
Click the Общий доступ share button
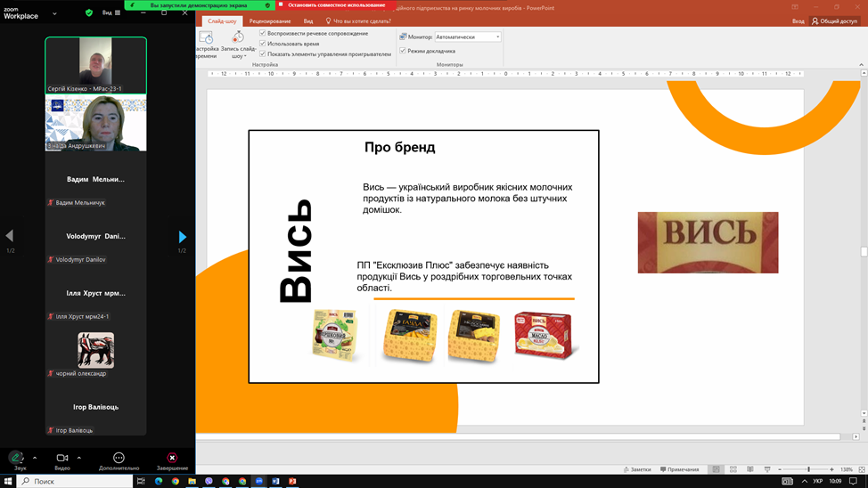(x=834, y=21)
